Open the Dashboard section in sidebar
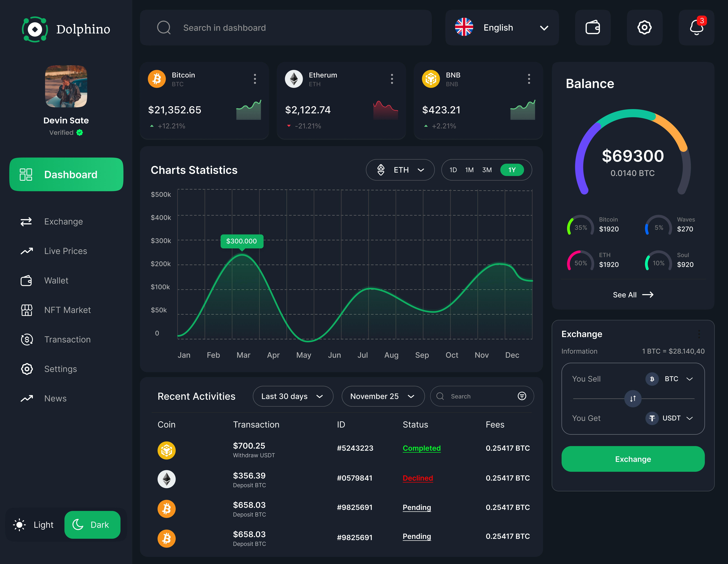Viewport: 728px width, 564px height. click(x=66, y=174)
